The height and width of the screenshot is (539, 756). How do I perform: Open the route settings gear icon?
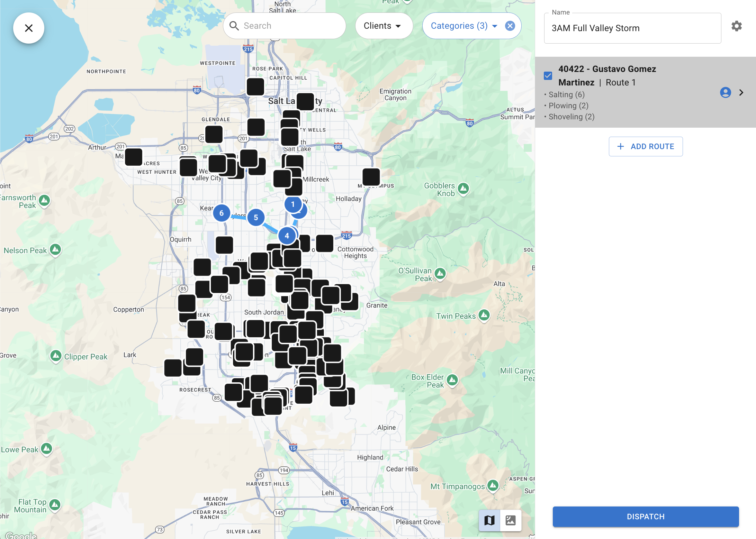pyautogui.click(x=736, y=26)
